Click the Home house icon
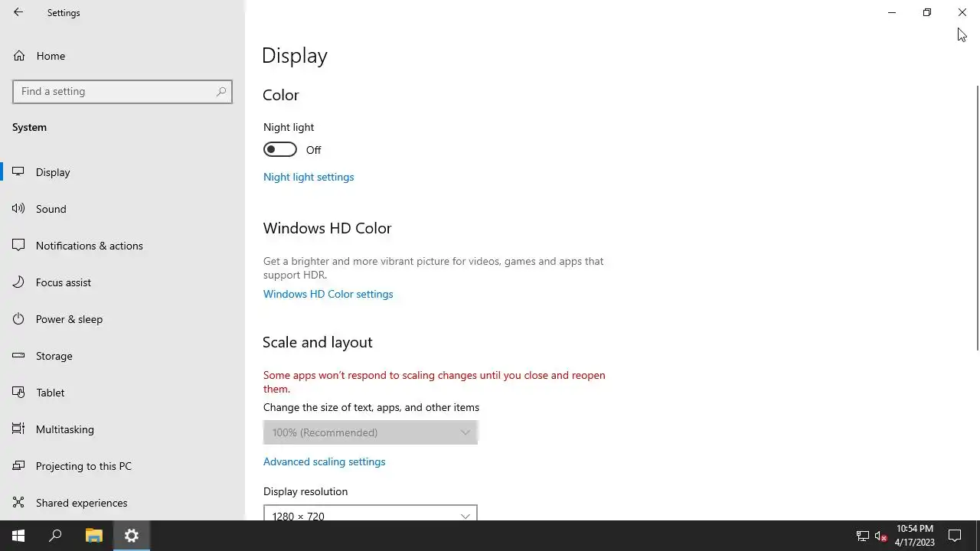The image size is (980, 551). (x=19, y=56)
